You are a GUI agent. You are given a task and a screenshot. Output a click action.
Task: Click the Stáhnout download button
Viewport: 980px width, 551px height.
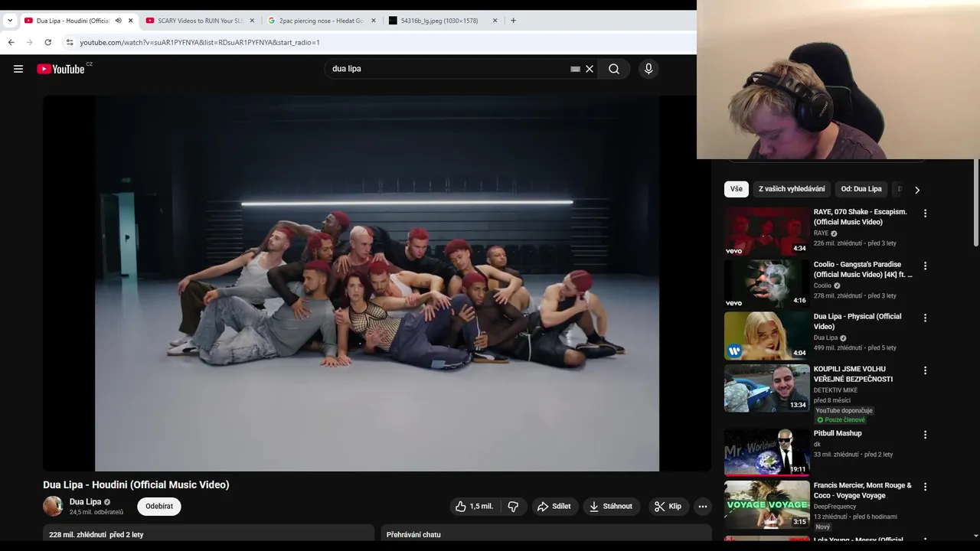[612, 506]
